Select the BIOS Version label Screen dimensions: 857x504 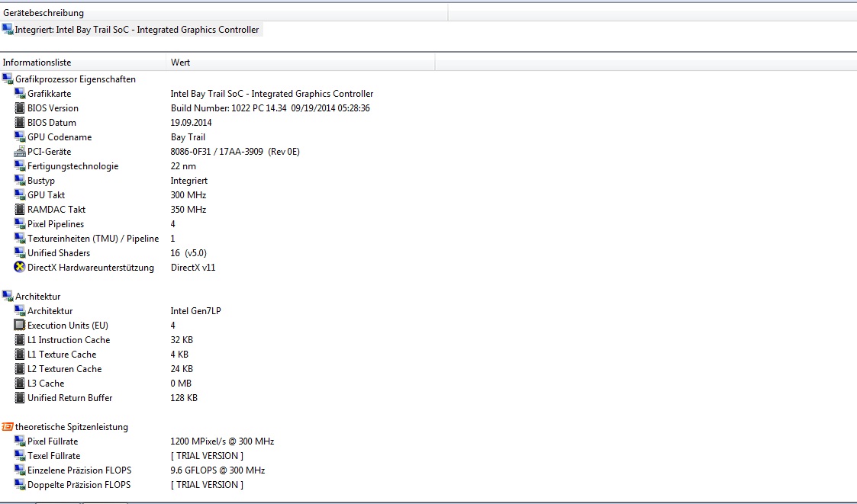tap(53, 108)
